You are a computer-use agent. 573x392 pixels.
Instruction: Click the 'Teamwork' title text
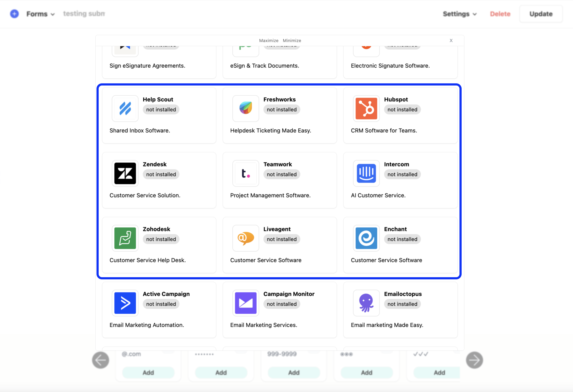(278, 164)
